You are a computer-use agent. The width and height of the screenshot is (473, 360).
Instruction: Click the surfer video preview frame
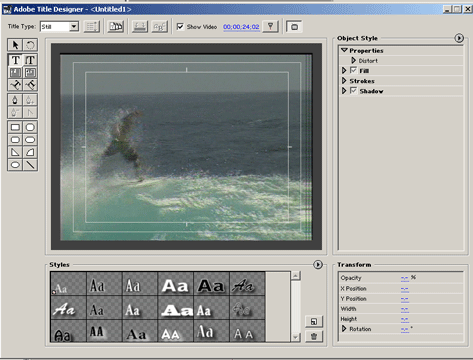(x=186, y=147)
